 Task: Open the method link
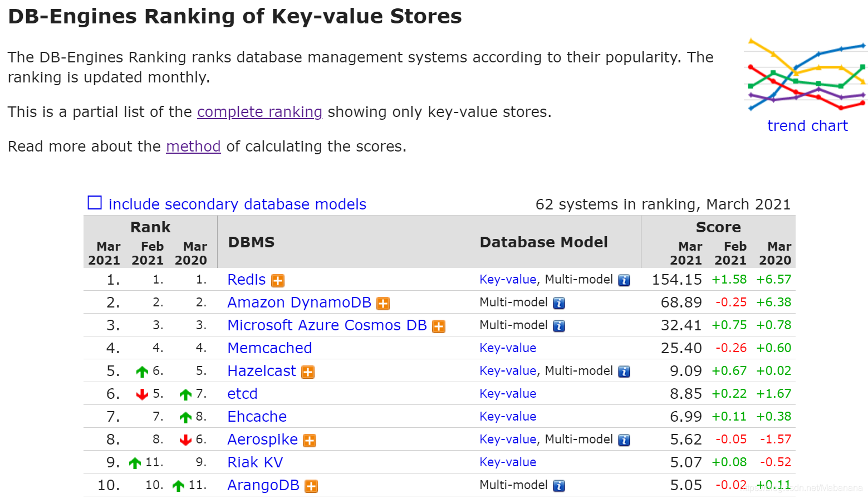point(193,147)
